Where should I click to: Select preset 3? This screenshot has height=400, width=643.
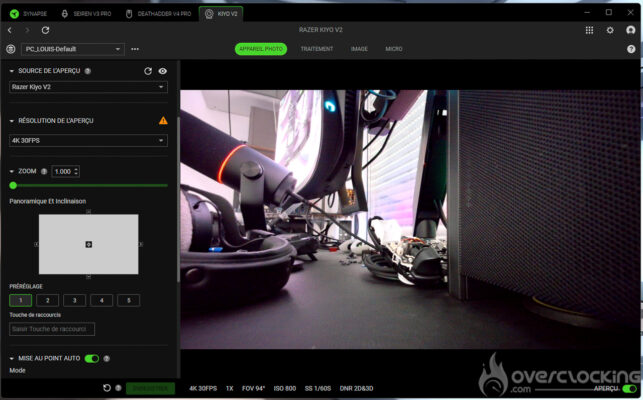point(75,300)
